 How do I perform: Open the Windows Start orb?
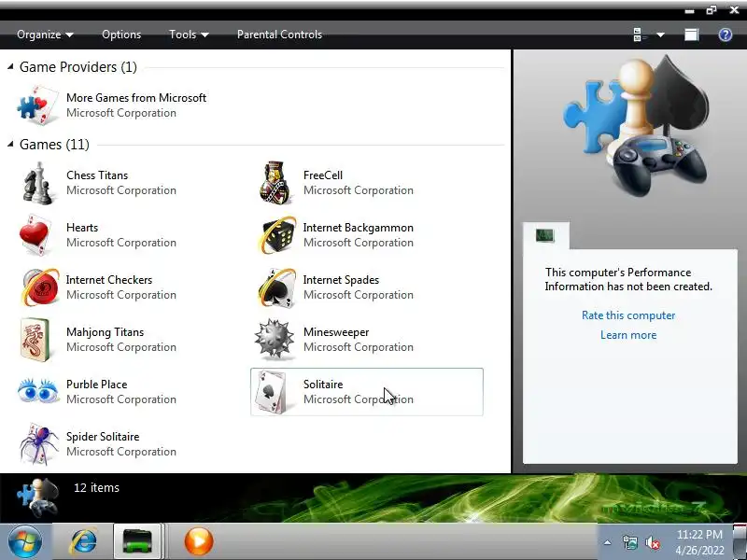click(x=25, y=541)
